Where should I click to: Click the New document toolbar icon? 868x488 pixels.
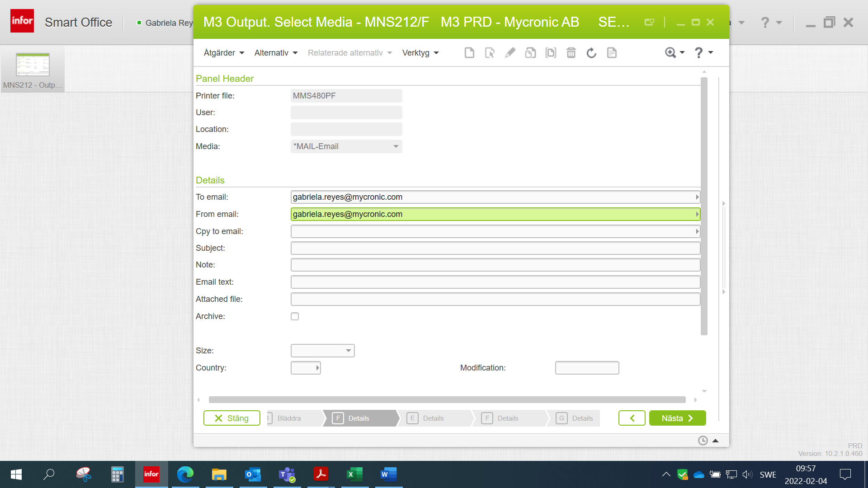469,53
